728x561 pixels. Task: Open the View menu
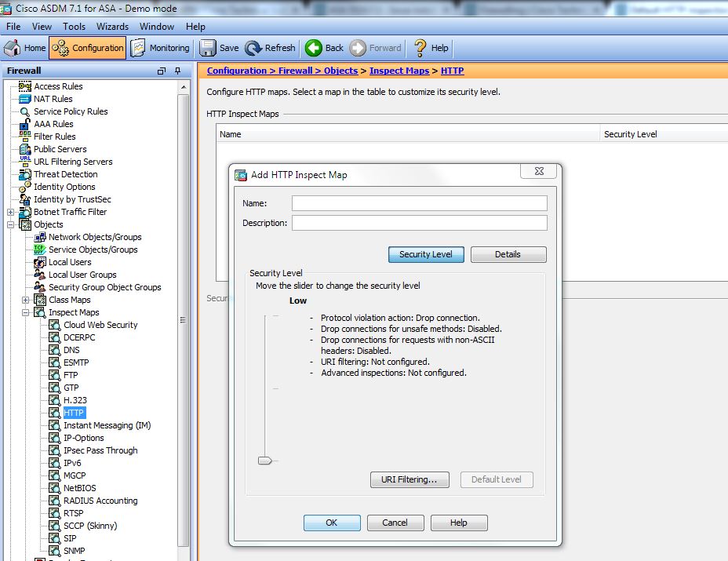(42, 27)
